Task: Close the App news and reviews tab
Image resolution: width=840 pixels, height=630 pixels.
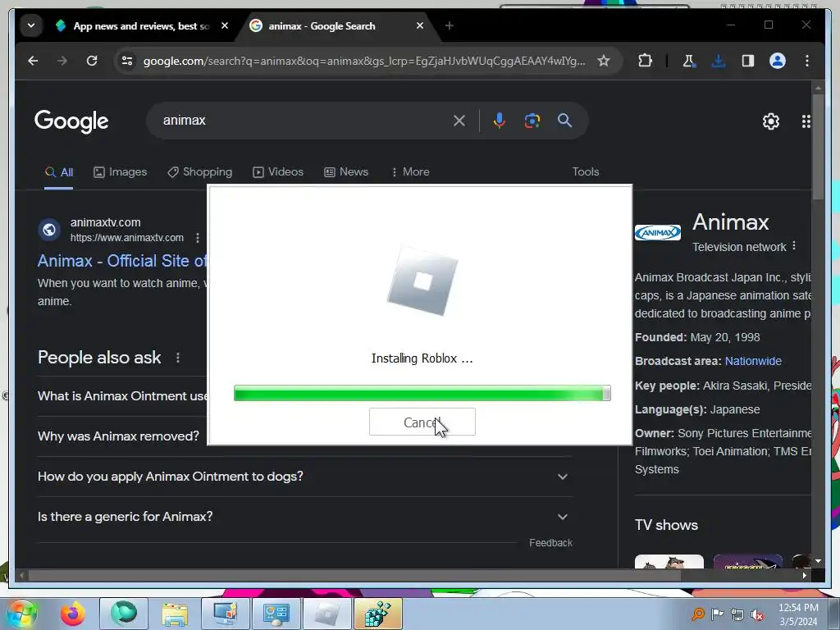Action: tap(225, 25)
